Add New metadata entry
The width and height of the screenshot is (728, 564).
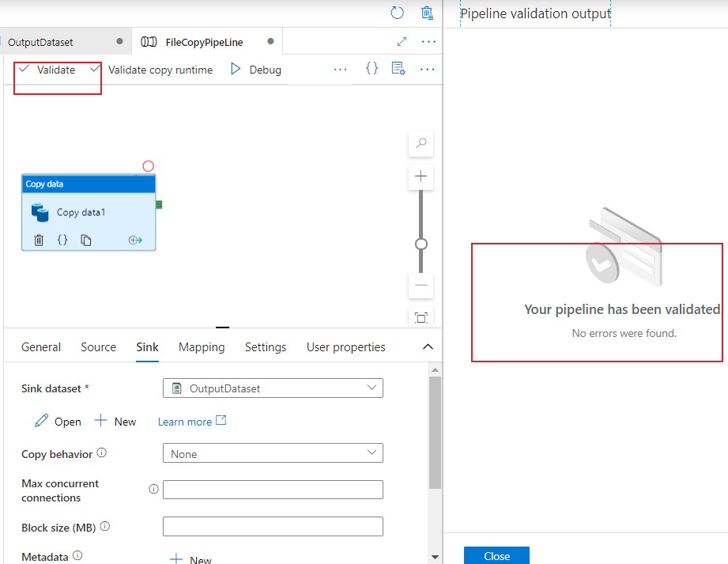[190, 559]
